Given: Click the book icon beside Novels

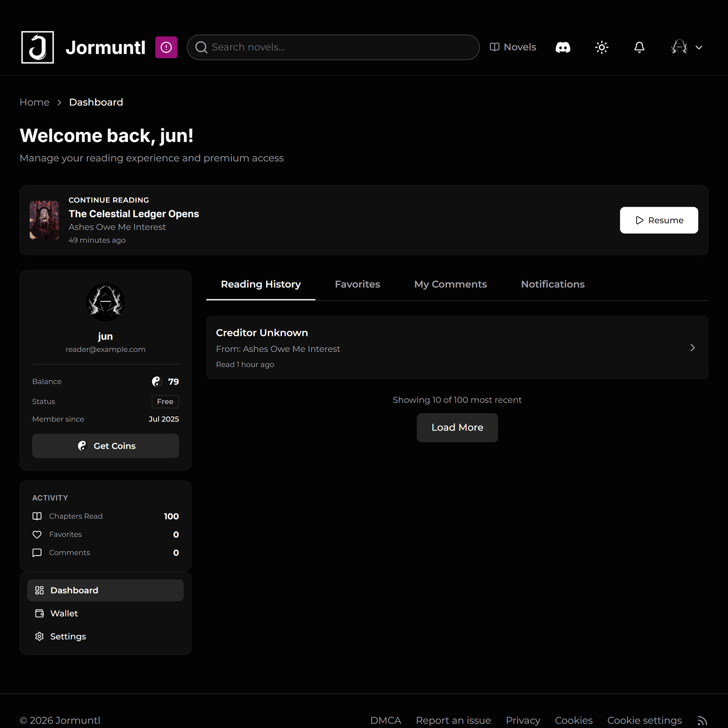Looking at the screenshot, I should point(495,47).
